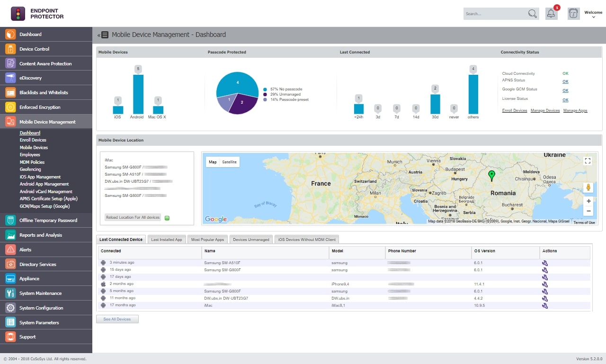Click the eDiscovery sidebar icon
This screenshot has height=364, width=606.
coord(10,78)
